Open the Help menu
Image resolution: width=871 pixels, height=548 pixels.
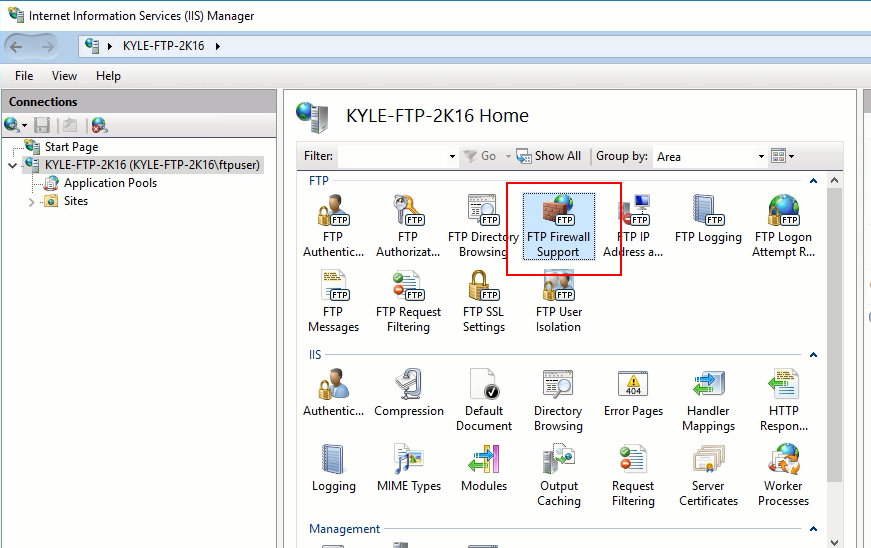point(108,76)
